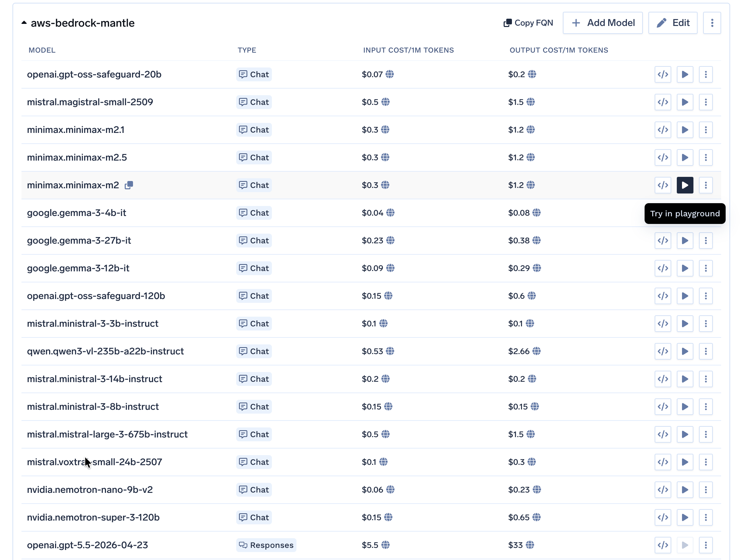The height and width of the screenshot is (560, 744).
Task: Open more options for openai.gpt-oss-safeguard-20b row
Action: [706, 74]
